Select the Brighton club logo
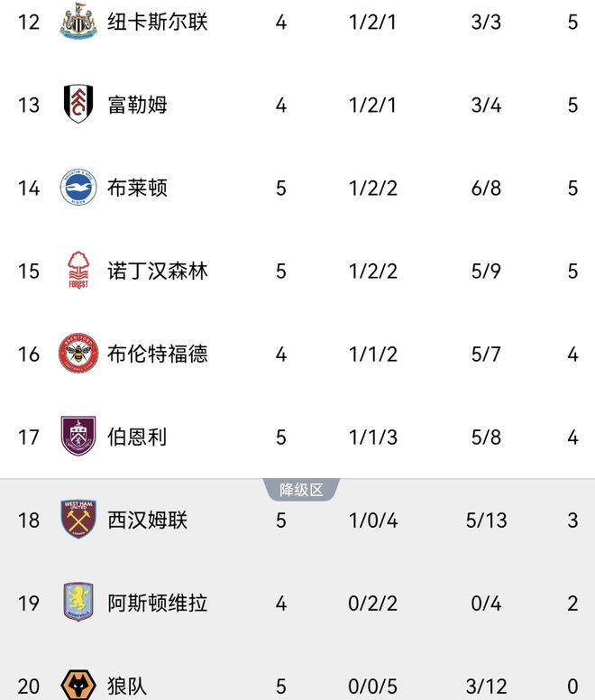The image size is (595, 700). coord(78,188)
